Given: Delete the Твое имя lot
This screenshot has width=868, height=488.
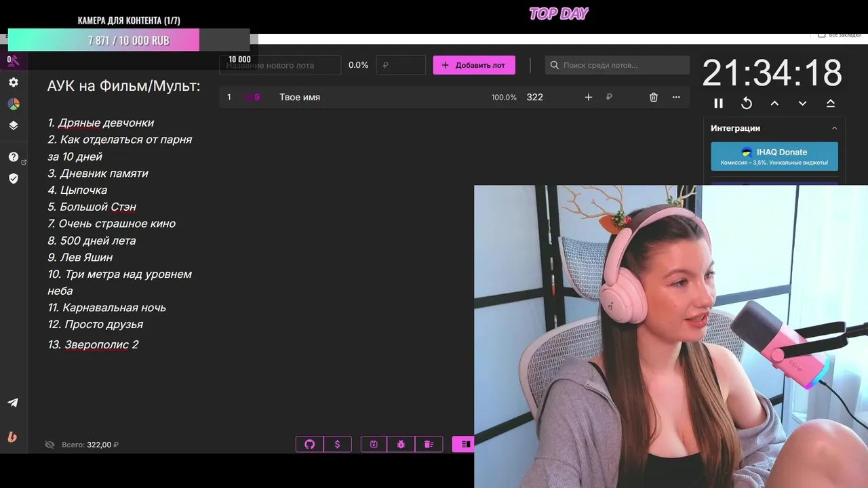Looking at the screenshot, I should coord(654,97).
